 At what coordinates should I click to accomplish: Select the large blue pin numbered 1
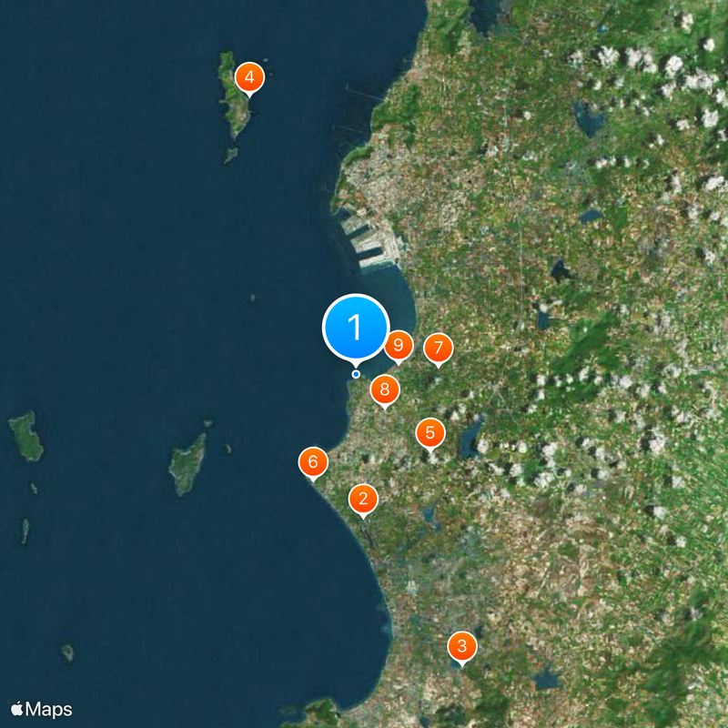356,328
